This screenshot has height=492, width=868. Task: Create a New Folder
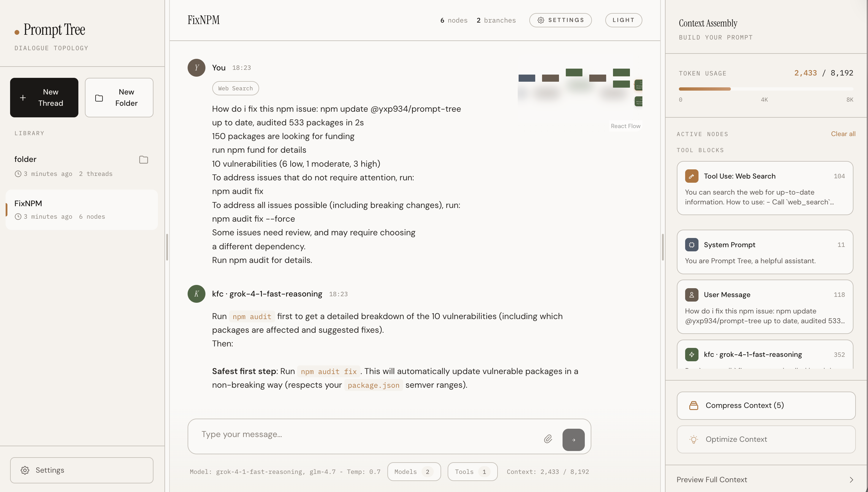(119, 98)
